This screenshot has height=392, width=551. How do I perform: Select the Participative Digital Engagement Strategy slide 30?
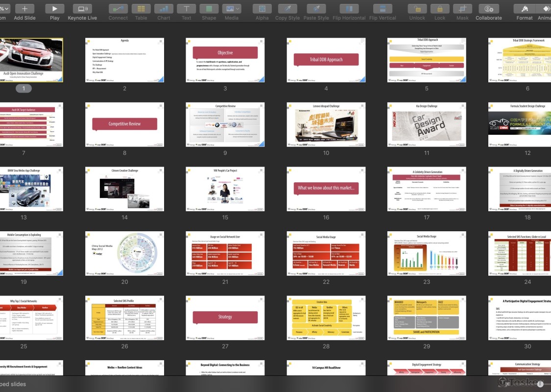pos(520,318)
